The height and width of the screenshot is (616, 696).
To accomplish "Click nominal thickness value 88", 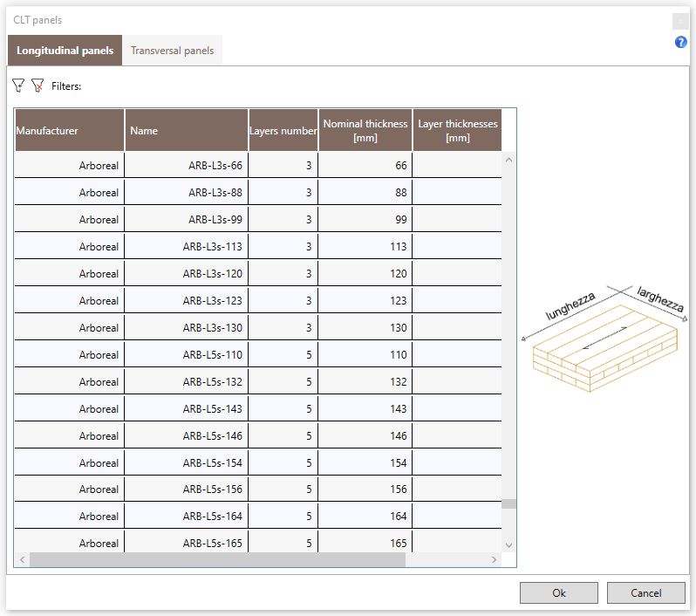I will pos(401,193).
